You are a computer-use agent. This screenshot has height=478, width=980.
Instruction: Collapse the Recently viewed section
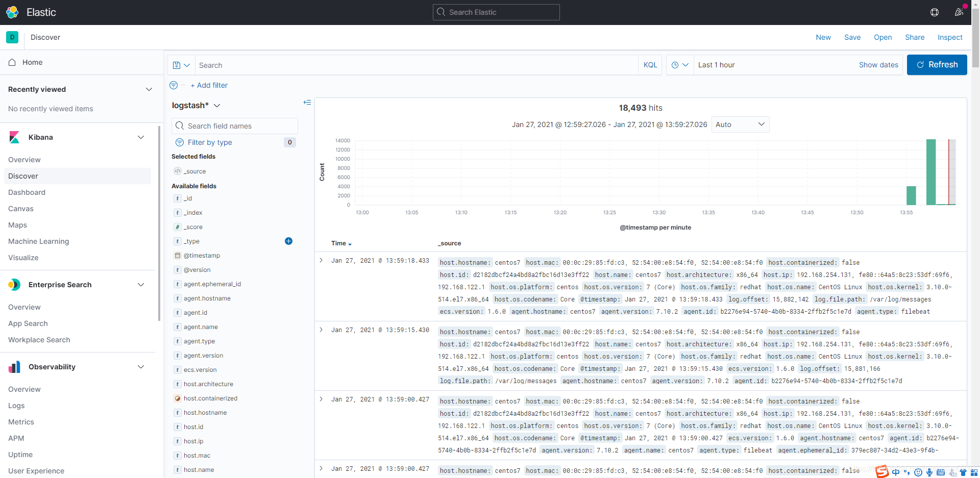(149, 89)
